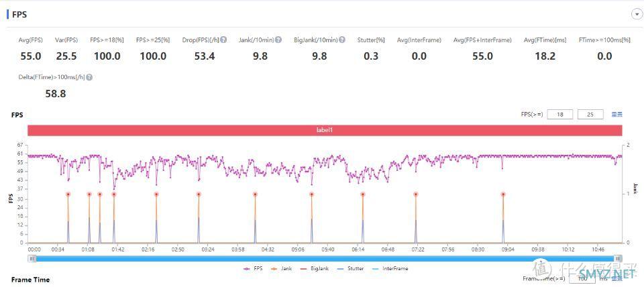
Task: Click the blue reset link beside FPS thresholds
Action: tap(617, 115)
